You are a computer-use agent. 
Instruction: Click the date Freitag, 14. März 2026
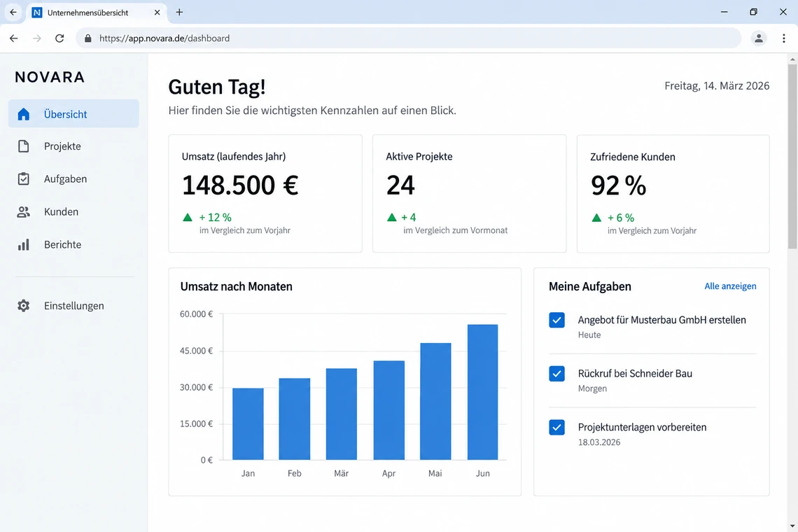[x=717, y=86]
